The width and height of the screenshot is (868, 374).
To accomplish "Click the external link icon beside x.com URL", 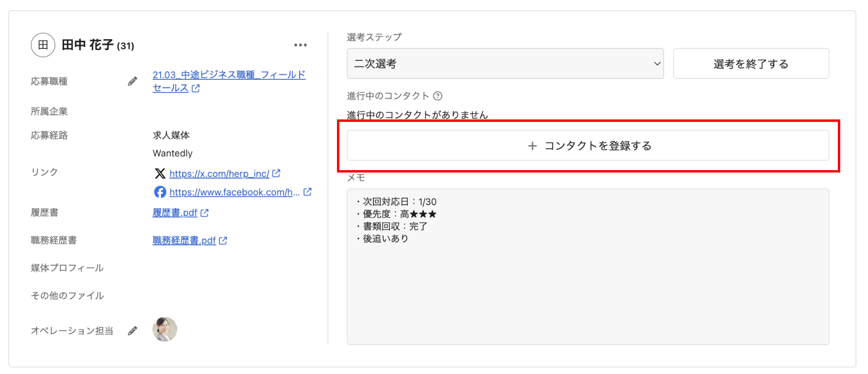I will 277,173.
